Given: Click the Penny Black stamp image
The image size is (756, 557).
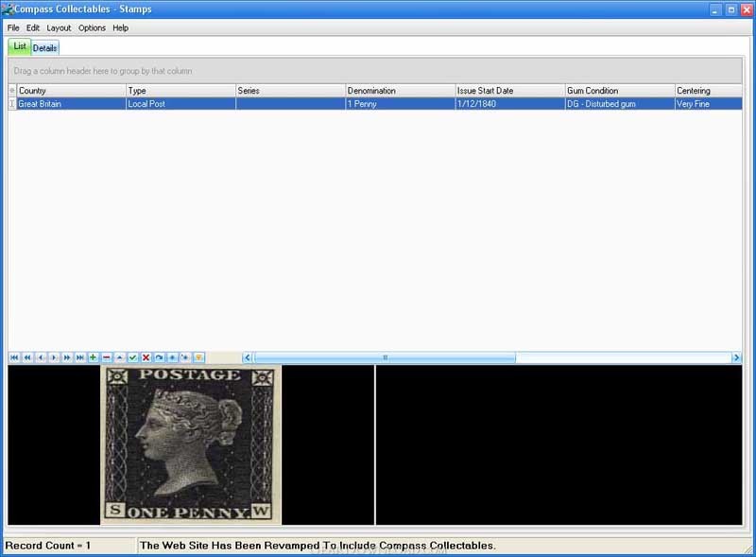Looking at the screenshot, I should click(x=191, y=444).
